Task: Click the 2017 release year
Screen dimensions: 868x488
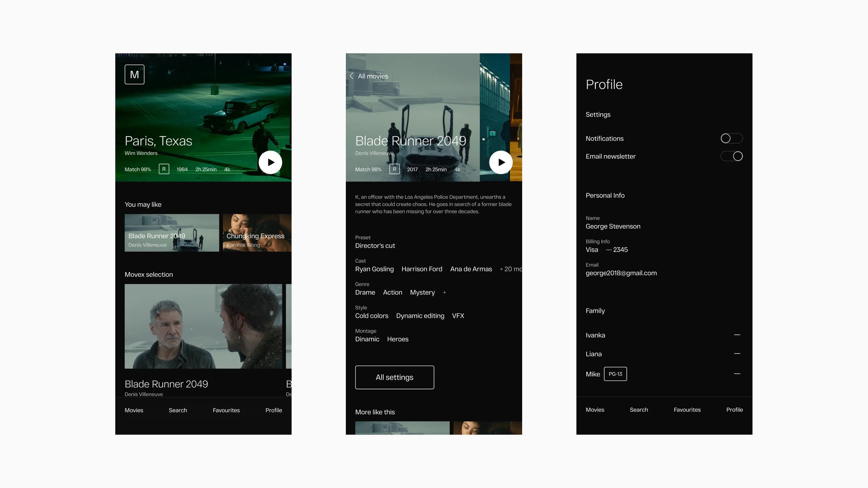Action: pyautogui.click(x=412, y=169)
